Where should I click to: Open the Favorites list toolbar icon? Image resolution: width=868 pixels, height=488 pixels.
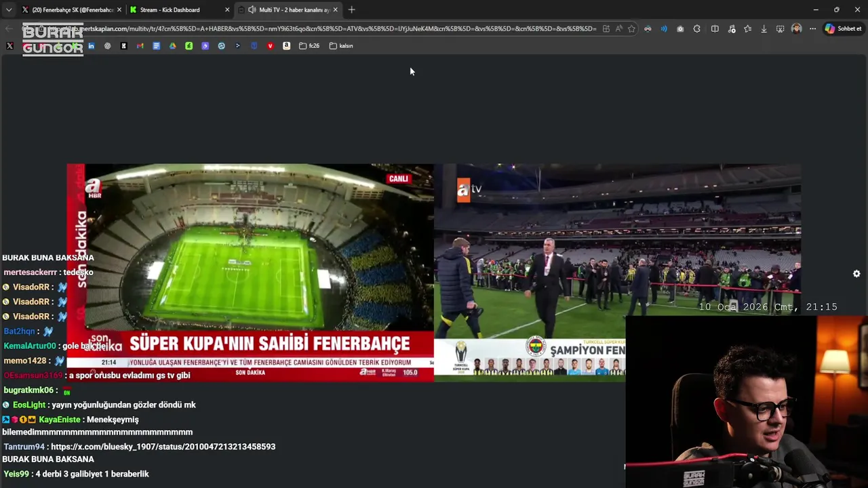click(x=747, y=28)
